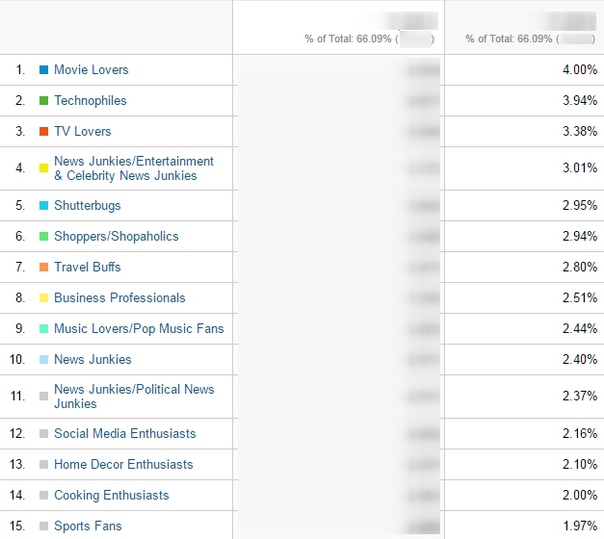Click the gray swatch next to Sports Fans

(x=43, y=526)
